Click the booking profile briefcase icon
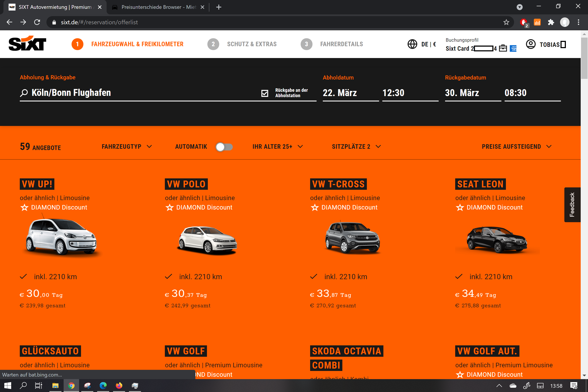 click(503, 48)
